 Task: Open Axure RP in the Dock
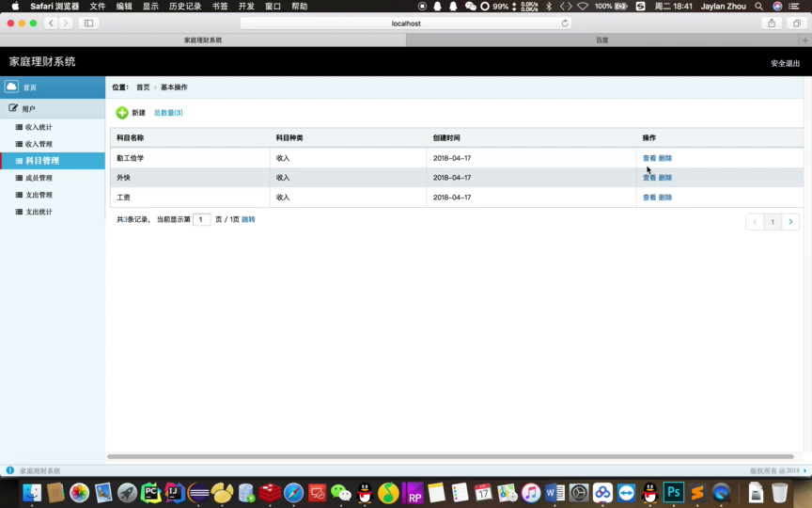point(413,493)
